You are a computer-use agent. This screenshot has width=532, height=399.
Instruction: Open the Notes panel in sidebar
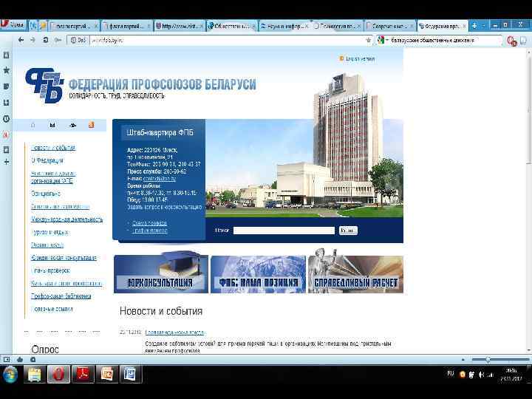click(6, 86)
